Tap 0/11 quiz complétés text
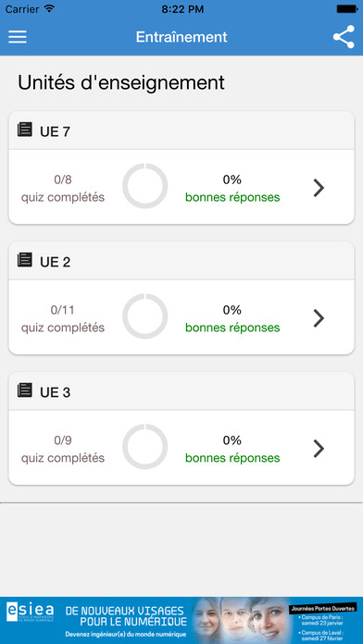363x644 pixels. pyautogui.click(x=63, y=318)
